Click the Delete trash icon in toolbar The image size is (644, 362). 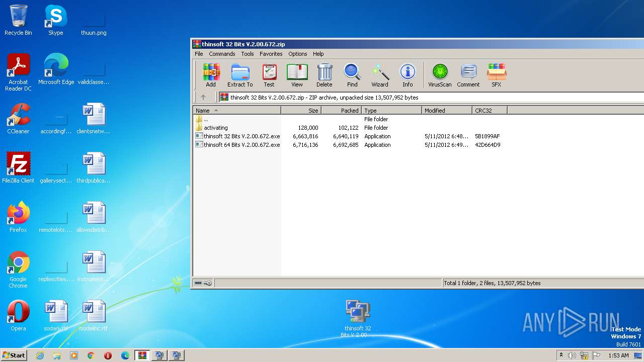tap(325, 75)
